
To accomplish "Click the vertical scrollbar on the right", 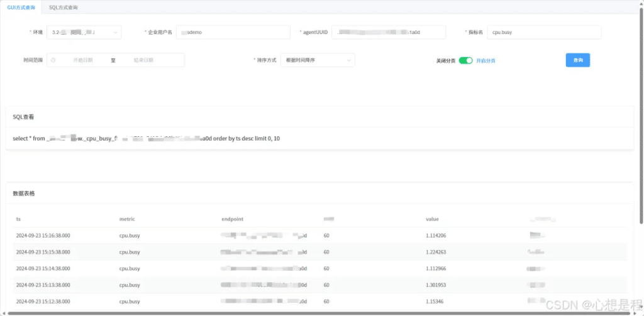I will click(640, 126).
